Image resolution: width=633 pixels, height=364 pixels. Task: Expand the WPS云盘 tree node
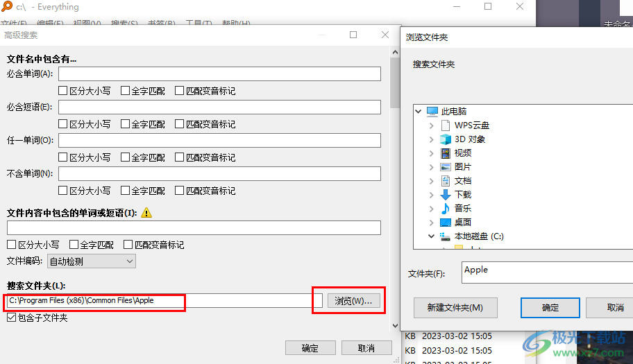(431, 125)
